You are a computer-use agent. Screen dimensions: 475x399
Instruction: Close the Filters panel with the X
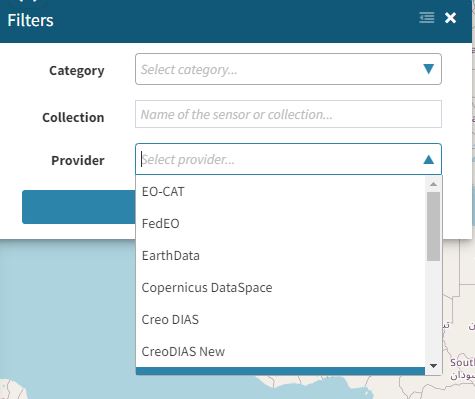[x=450, y=18]
